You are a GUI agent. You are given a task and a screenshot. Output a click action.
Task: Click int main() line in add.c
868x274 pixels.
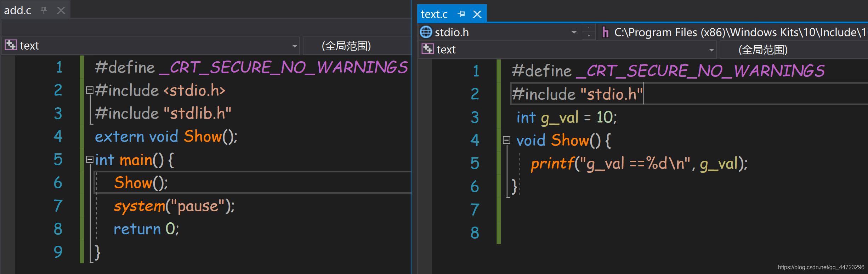[x=135, y=160]
